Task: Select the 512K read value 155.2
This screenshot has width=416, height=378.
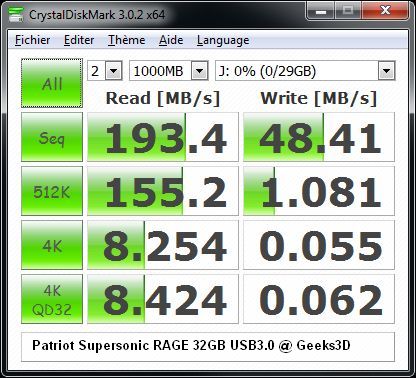Action: tap(163, 191)
